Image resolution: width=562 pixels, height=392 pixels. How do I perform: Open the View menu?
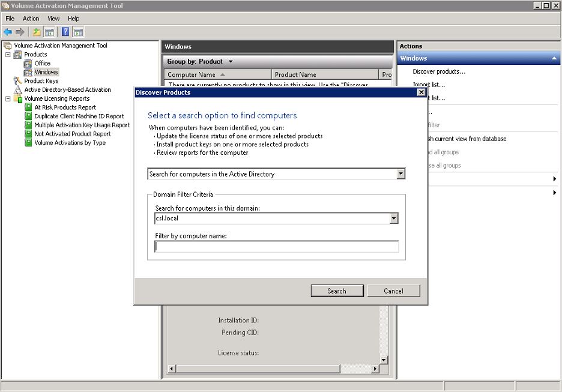pyautogui.click(x=53, y=19)
